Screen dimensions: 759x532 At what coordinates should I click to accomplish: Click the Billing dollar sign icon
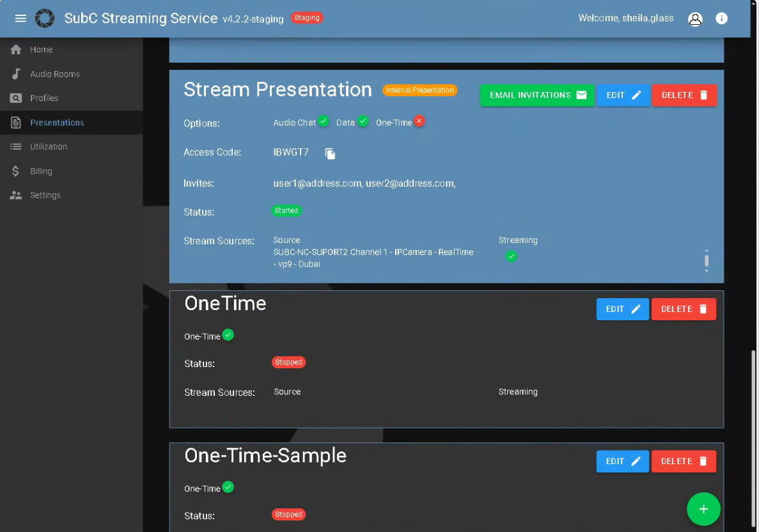tap(16, 171)
